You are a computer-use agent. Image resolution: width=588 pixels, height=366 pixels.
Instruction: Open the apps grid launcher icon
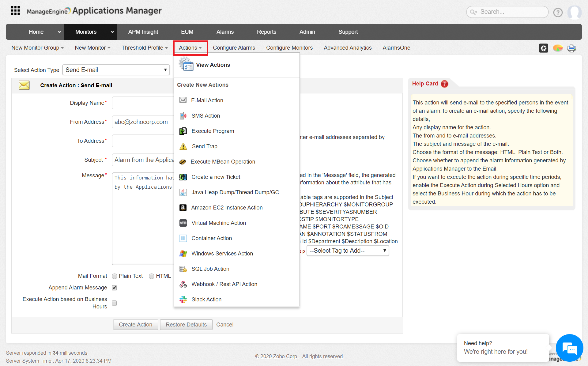15,11
